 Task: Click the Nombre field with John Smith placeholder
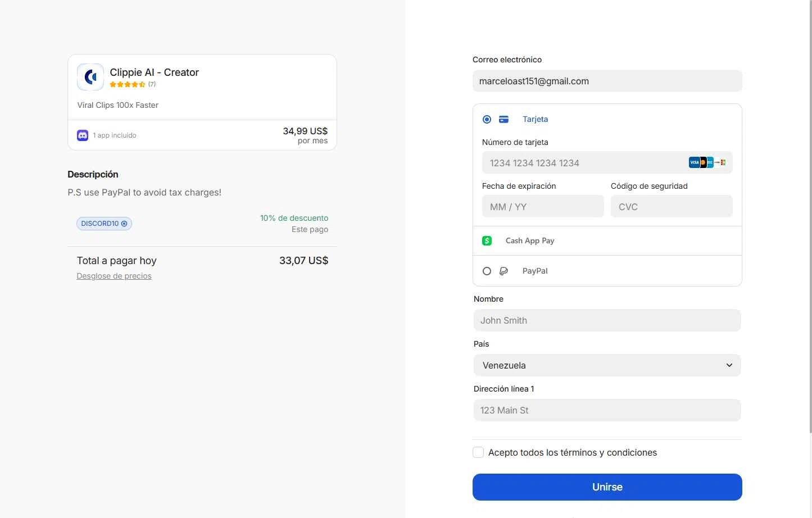point(607,320)
